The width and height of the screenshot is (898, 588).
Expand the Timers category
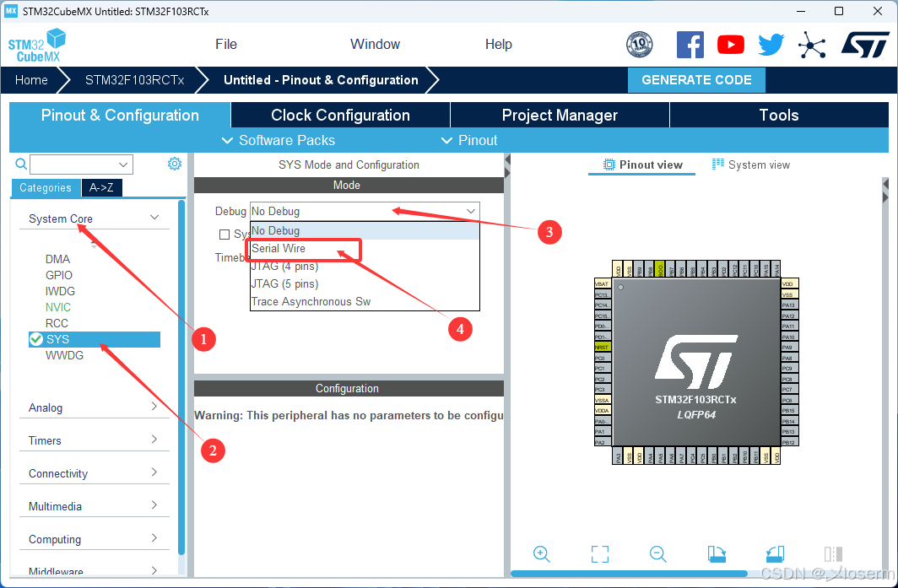(95, 440)
